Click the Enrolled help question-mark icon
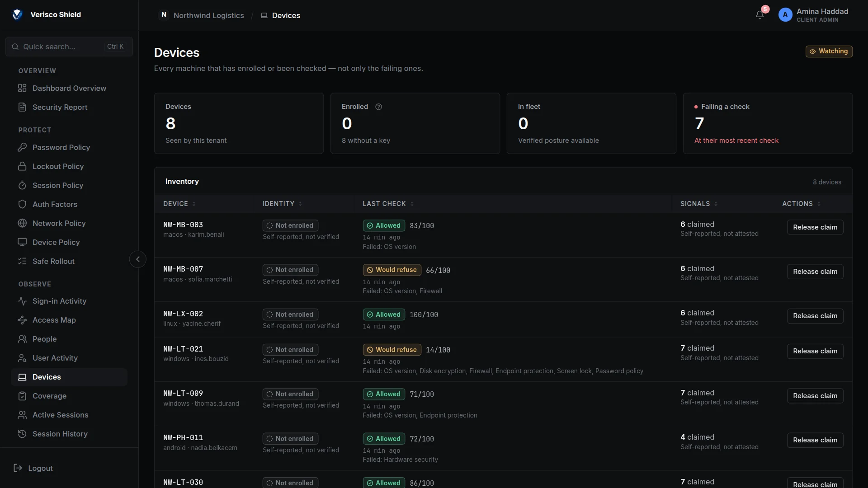The image size is (868, 488). [379, 107]
